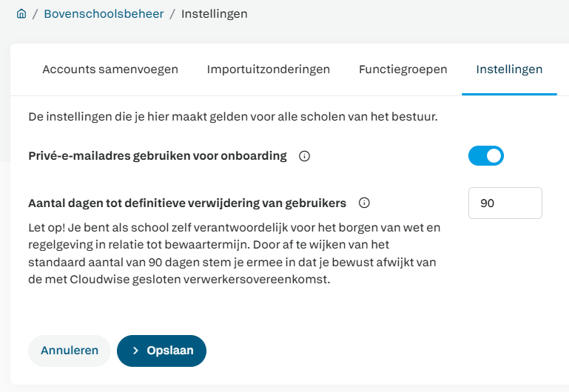Open info tooltip for Privé-e-mailadres onboarding

303,156
